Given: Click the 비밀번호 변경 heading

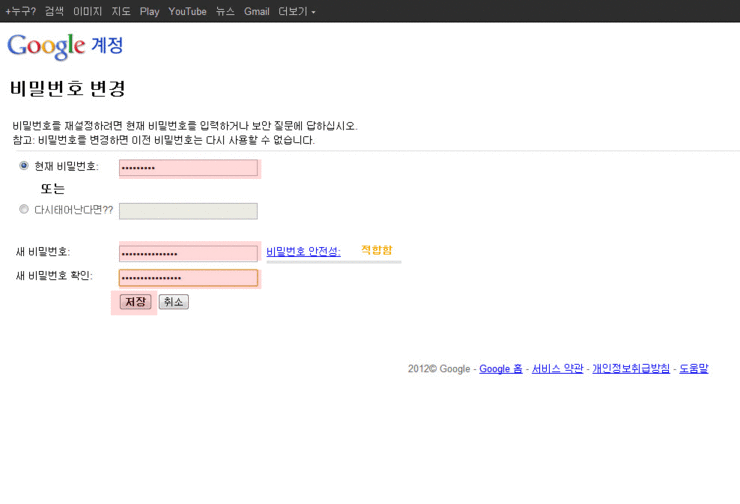Looking at the screenshot, I should (67, 88).
